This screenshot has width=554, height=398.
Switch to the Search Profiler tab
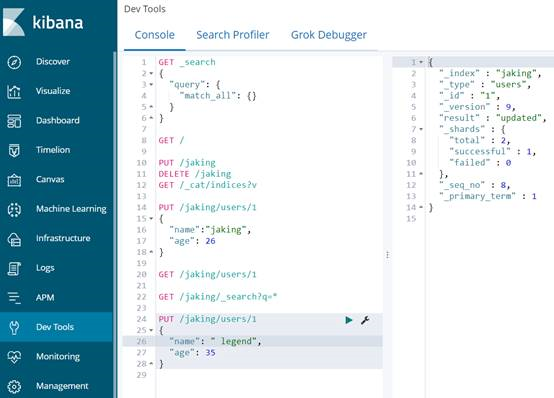point(233,35)
